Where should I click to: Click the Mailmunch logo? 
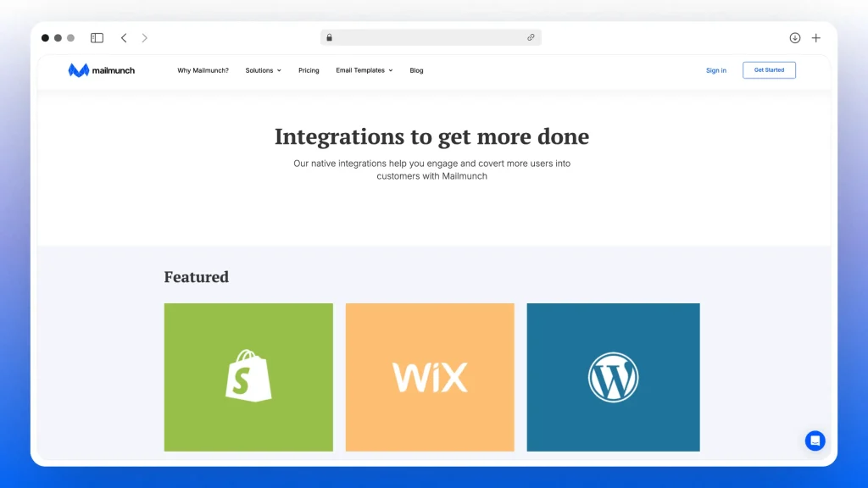pyautogui.click(x=101, y=70)
